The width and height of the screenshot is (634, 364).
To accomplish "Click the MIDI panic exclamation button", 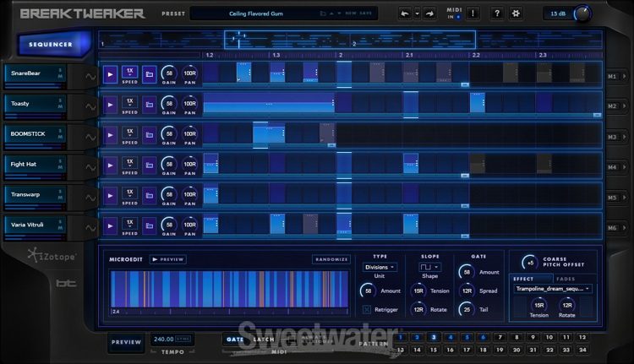I will (473, 14).
